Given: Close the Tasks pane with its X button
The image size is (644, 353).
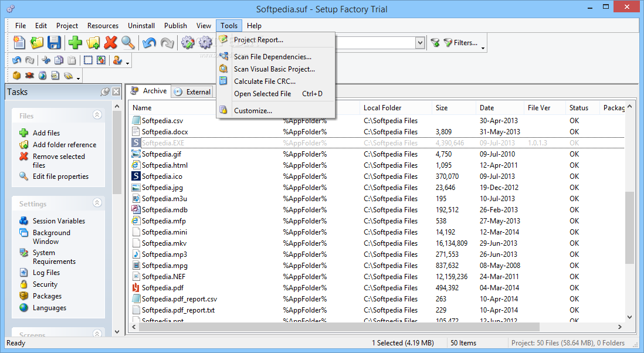Looking at the screenshot, I should tap(116, 91).
